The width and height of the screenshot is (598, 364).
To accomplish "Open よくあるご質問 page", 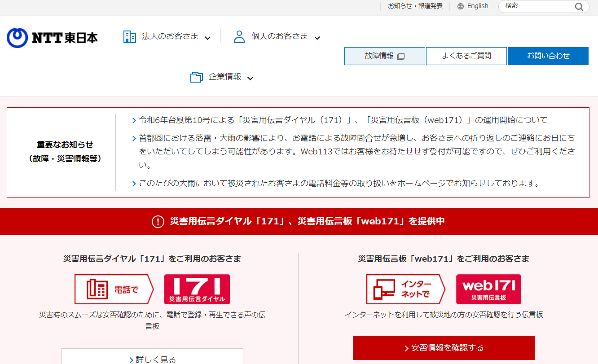I will (466, 56).
